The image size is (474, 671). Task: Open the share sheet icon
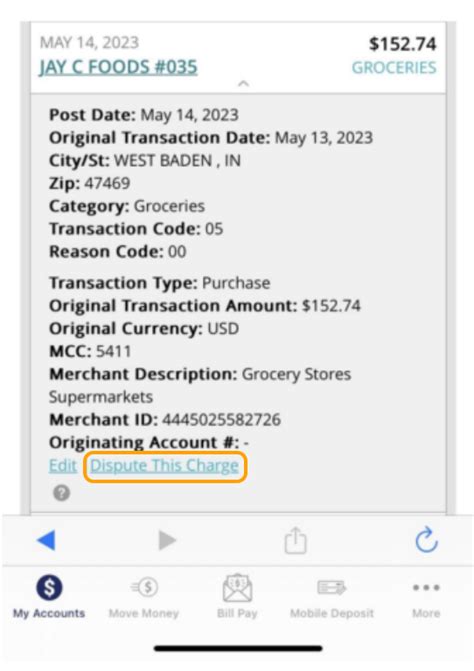pyautogui.click(x=296, y=540)
